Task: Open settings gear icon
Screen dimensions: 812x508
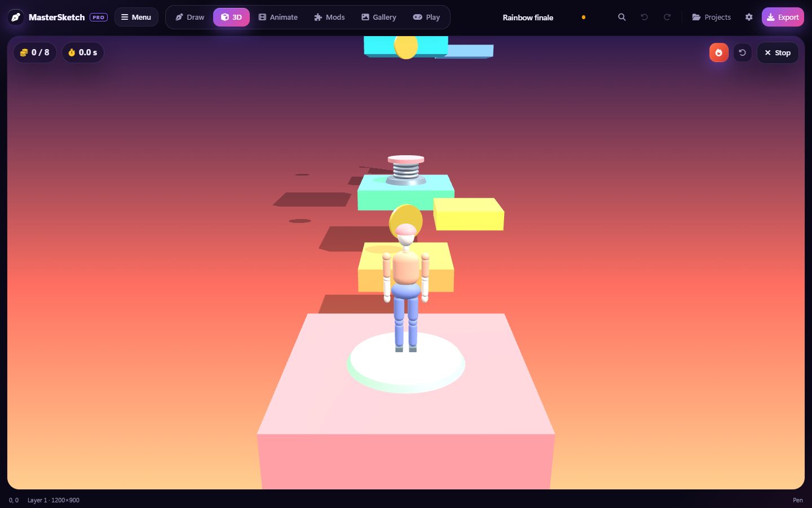Action: pyautogui.click(x=749, y=17)
